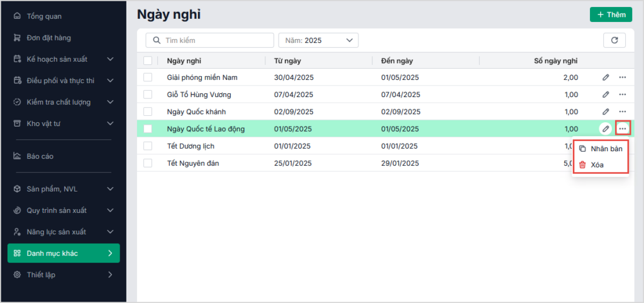
Task: Open Báo cáo chart icon in sidebar
Action: 18,156
